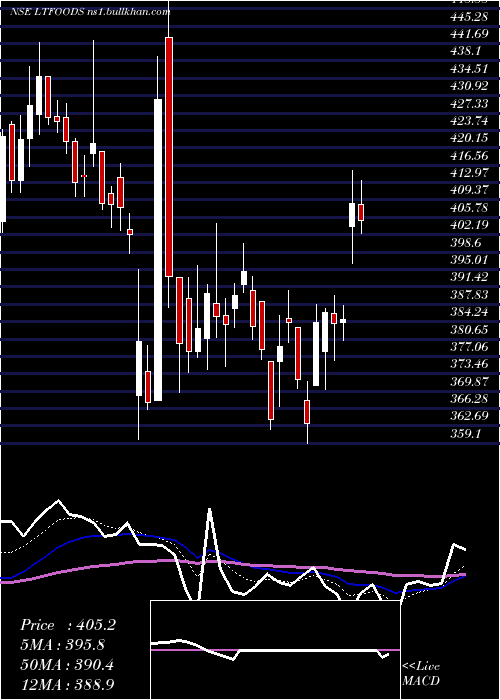
Task: Click the 12MA : 388.9 readout
Action: [x=67, y=685]
